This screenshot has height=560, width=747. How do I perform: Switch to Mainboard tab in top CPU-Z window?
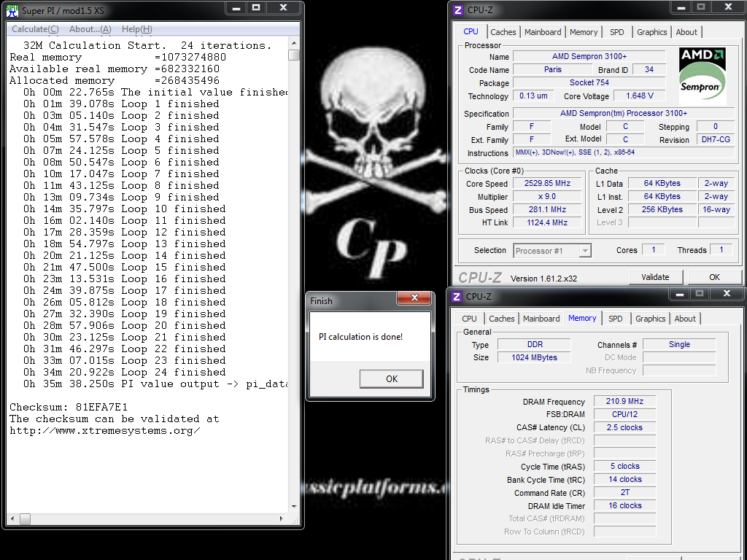(x=543, y=32)
